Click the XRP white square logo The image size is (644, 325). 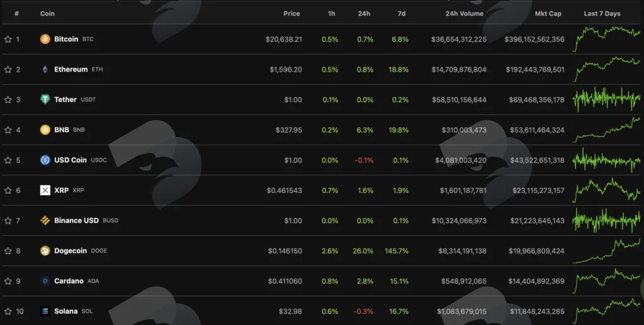[45, 190]
